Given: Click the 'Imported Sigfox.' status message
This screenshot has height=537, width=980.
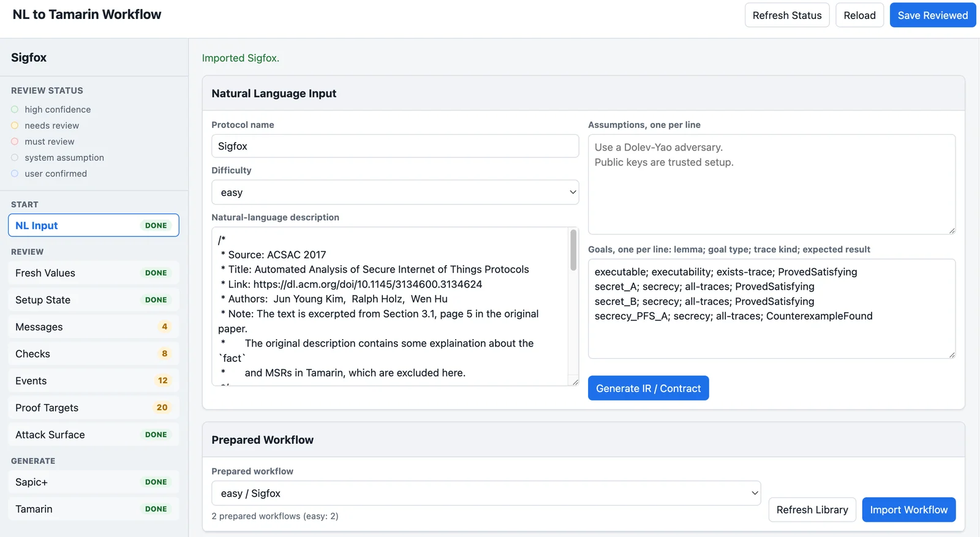Looking at the screenshot, I should 241,58.
